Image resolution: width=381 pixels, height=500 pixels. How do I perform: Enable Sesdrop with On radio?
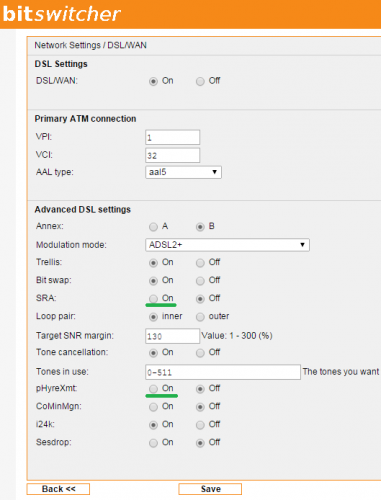point(153,443)
